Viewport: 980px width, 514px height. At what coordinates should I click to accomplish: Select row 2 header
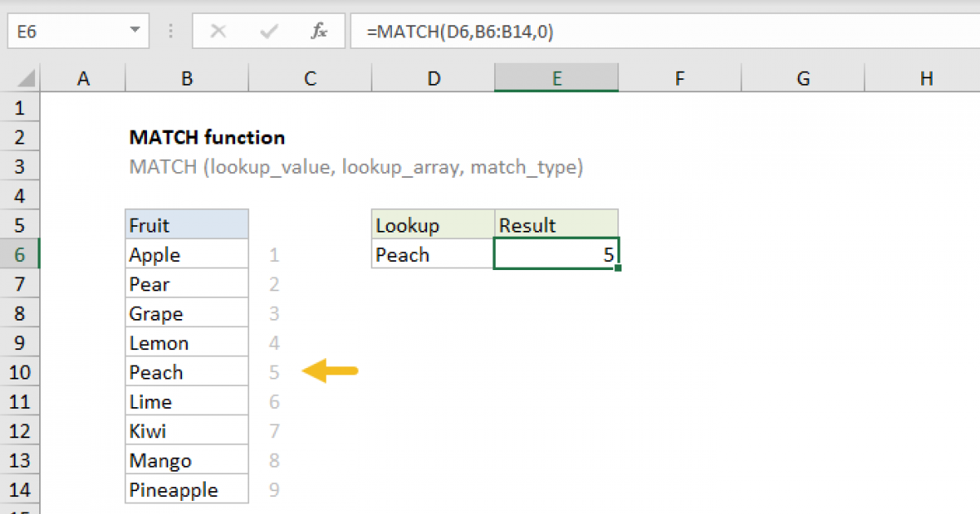click(20, 137)
